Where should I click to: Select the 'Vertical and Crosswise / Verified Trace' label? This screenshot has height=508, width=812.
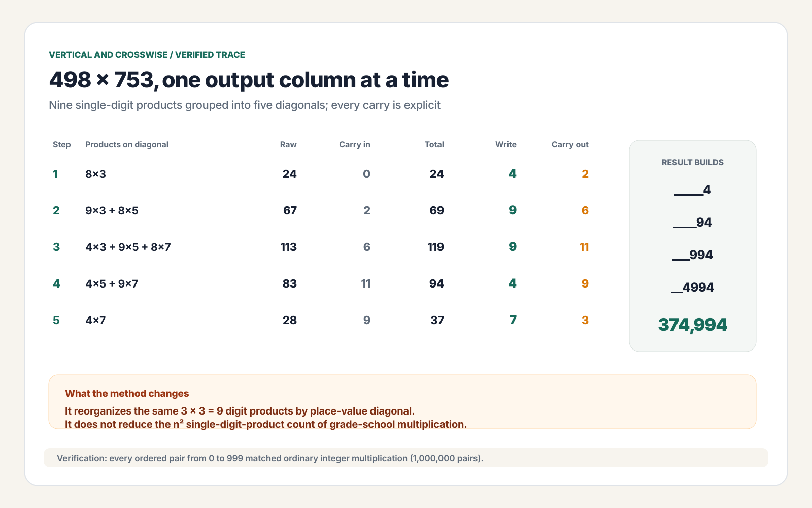pyautogui.click(x=147, y=55)
